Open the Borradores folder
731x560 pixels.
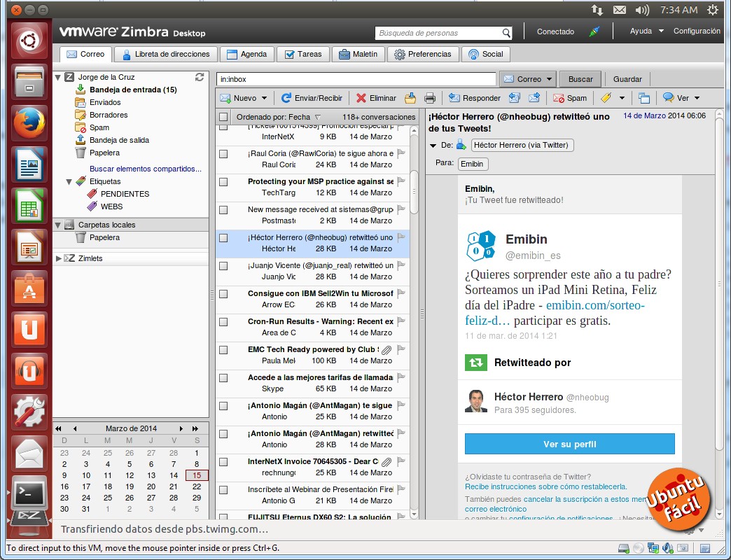click(108, 115)
